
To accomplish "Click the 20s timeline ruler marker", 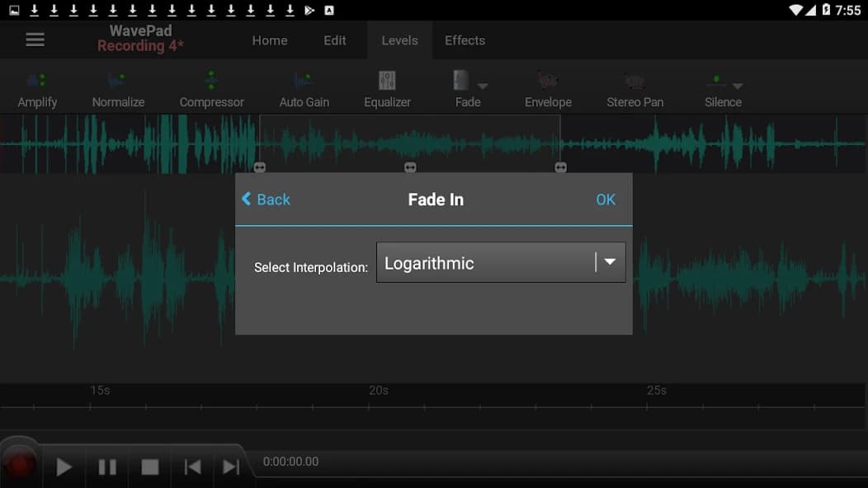I will coord(378,390).
